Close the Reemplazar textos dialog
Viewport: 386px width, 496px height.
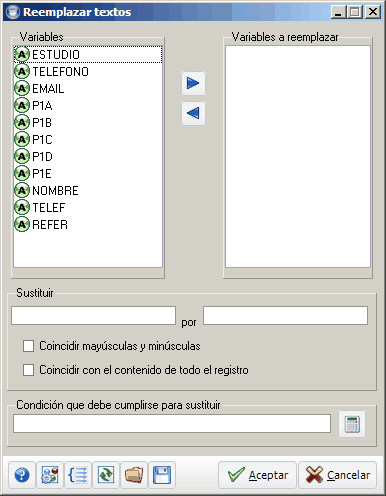click(373, 12)
